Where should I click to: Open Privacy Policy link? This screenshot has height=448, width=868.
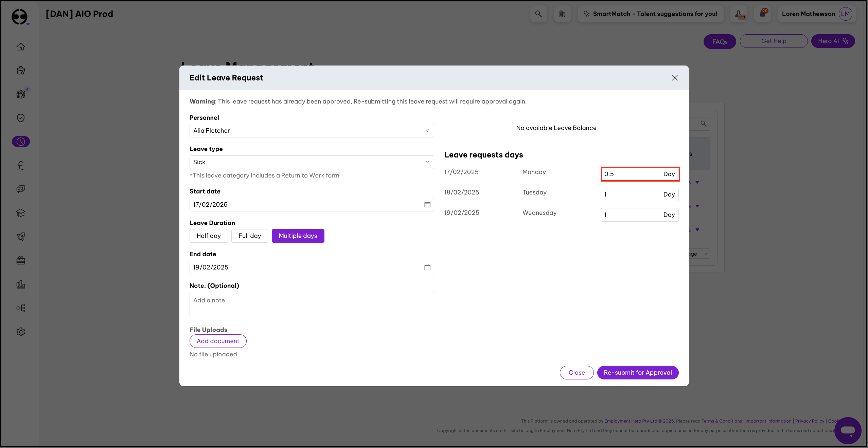point(810,421)
